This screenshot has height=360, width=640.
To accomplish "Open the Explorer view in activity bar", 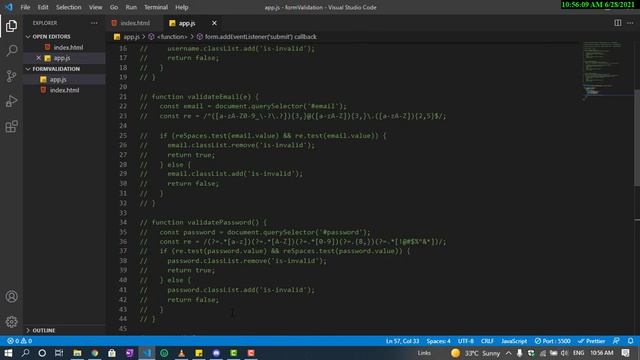I will click(x=11, y=26).
